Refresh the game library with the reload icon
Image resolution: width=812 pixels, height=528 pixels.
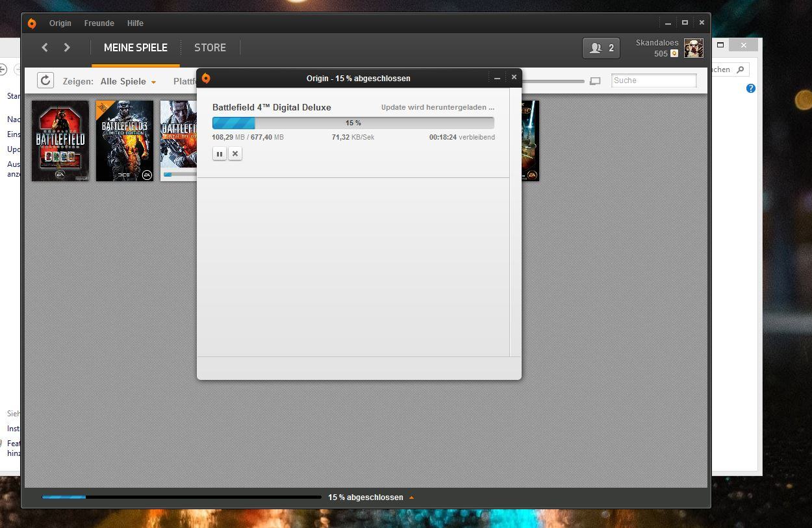tap(45, 81)
